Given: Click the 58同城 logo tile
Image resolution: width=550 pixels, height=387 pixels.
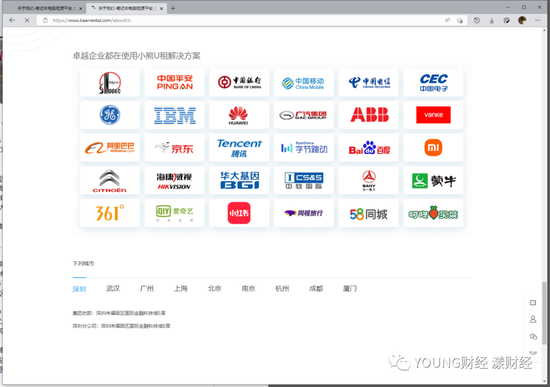Looking at the screenshot, I should 369,213.
